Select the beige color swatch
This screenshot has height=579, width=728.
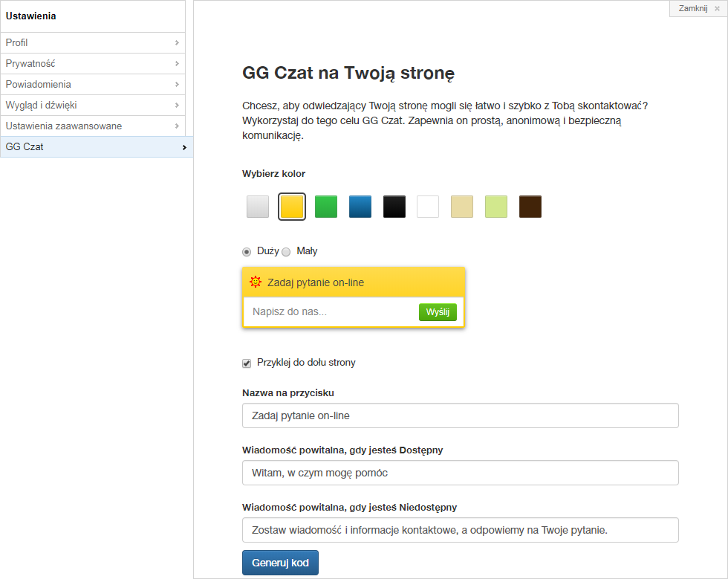[462, 207]
